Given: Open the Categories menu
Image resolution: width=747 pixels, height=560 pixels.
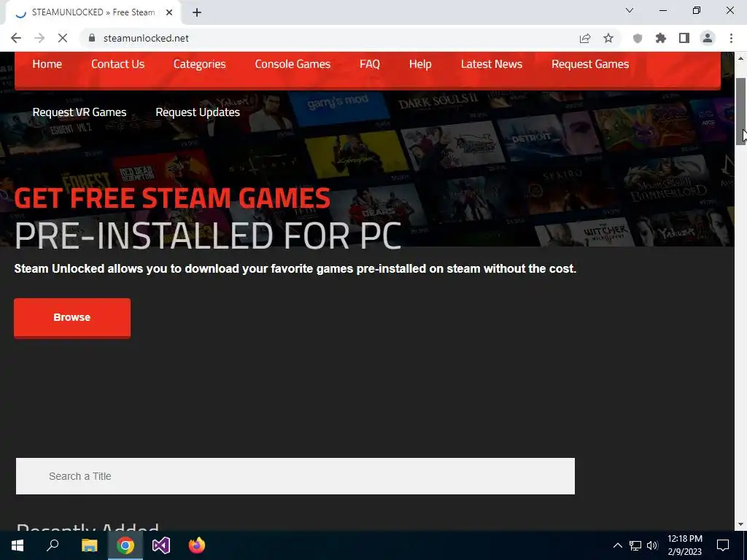Looking at the screenshot, I should tap(199, 64).
